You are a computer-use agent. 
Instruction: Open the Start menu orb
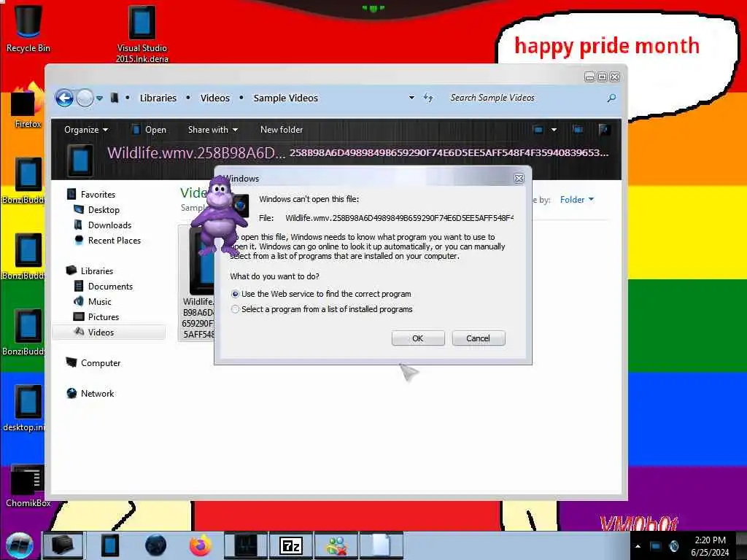(x=20, y=545)
